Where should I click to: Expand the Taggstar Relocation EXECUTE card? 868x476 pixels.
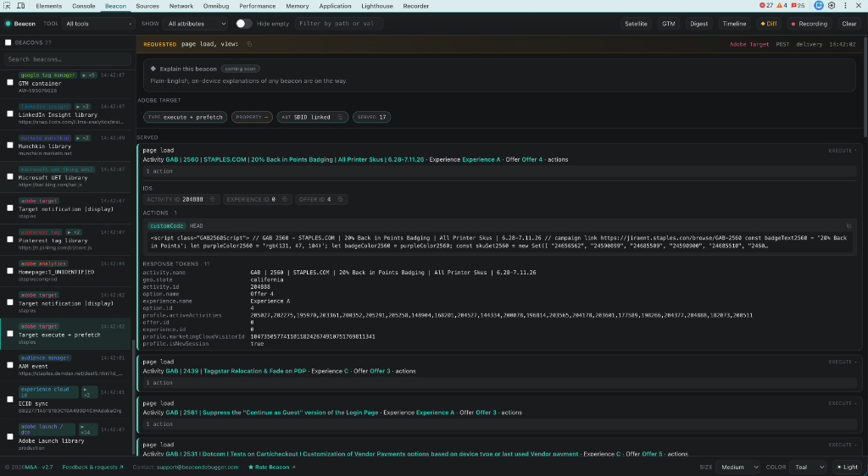point(843,363)
